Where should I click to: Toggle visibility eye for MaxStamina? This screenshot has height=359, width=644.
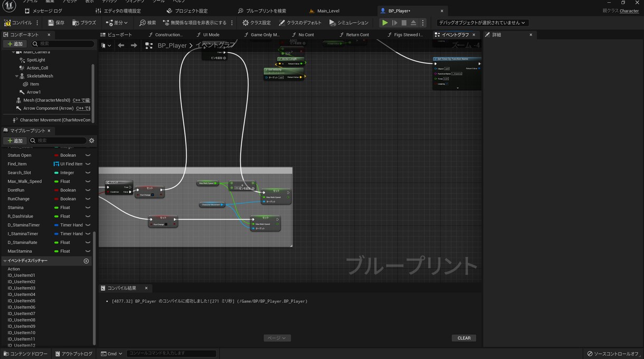point(88,251)
